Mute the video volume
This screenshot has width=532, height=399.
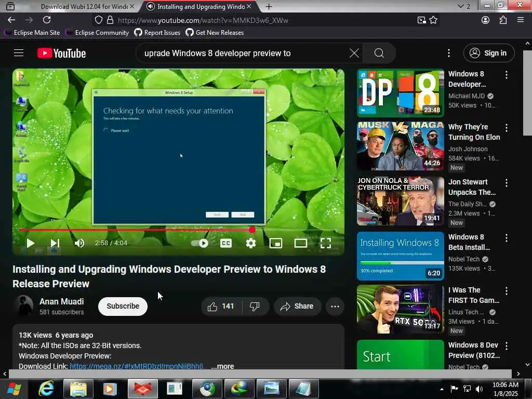79,243
